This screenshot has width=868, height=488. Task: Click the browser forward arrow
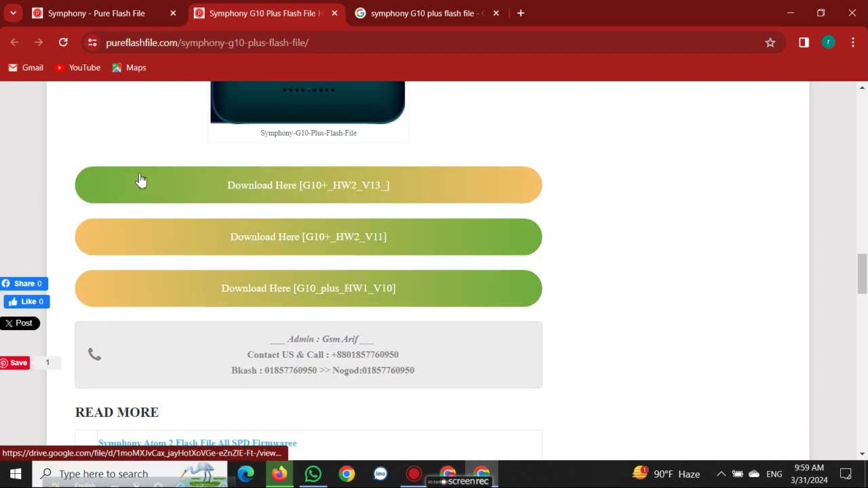click(39, 42)
